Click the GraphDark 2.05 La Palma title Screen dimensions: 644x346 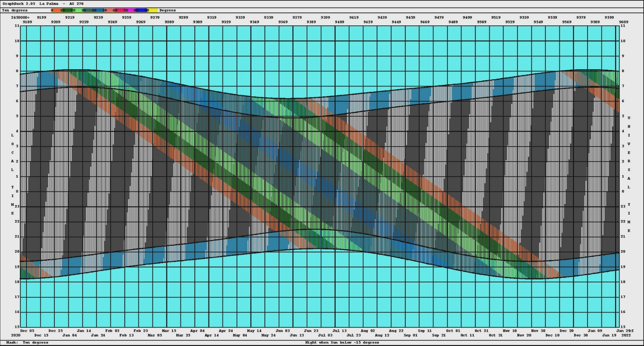pyautogui.click(x=43, y=4)
